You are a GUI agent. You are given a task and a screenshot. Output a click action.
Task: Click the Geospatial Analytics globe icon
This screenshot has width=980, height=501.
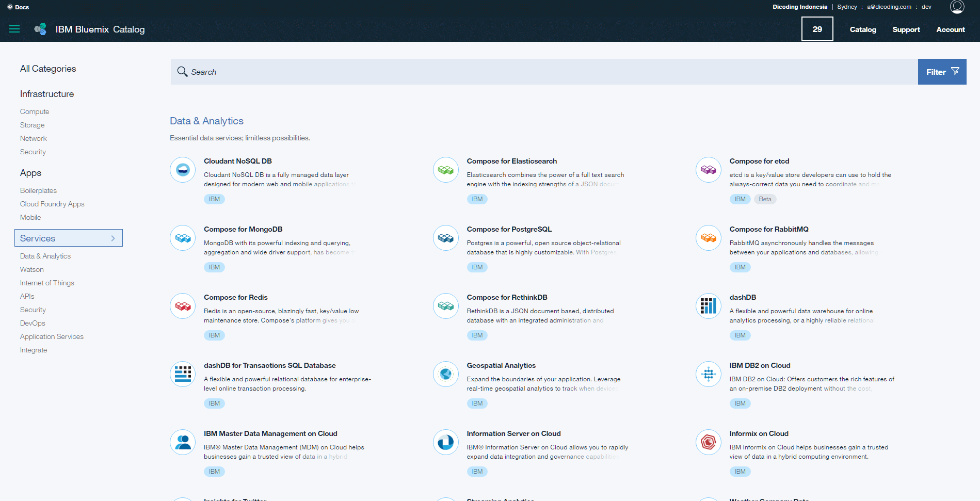point(445,374)
